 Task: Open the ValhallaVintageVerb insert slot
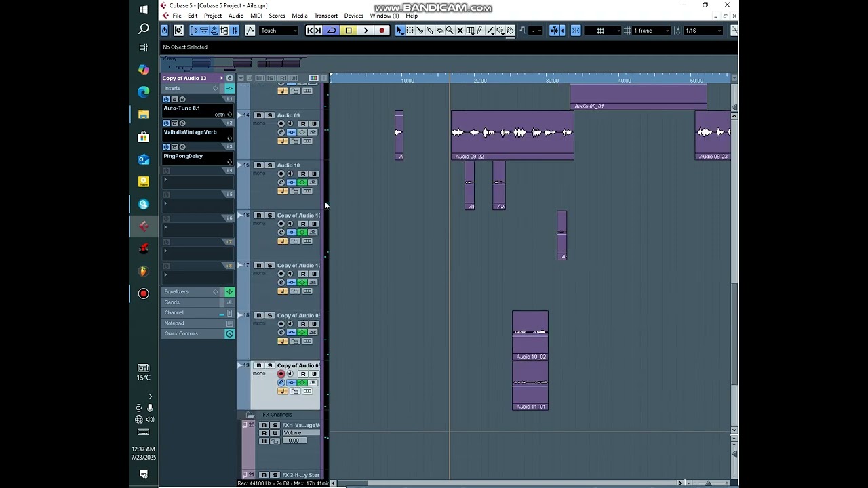point(197,135)
